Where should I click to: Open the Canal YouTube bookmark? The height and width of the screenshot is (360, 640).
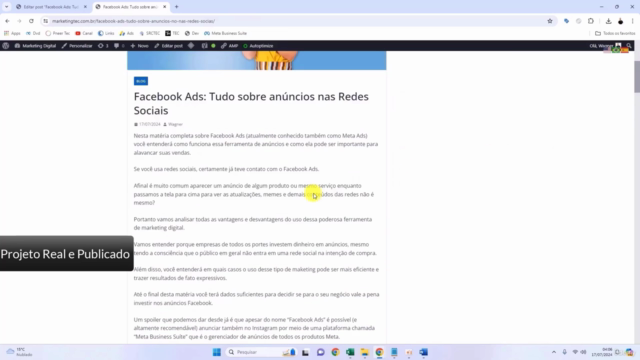click(x=84, y=33)
